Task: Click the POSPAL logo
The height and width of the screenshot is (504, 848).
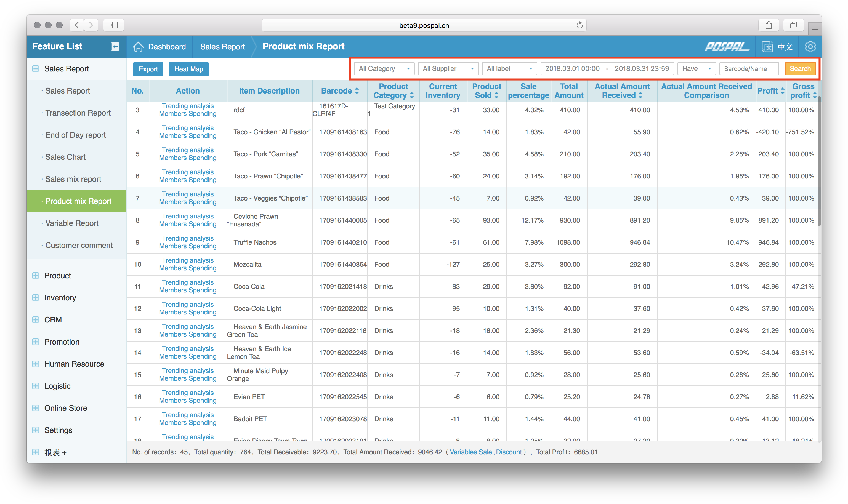Action: point(727,47)
